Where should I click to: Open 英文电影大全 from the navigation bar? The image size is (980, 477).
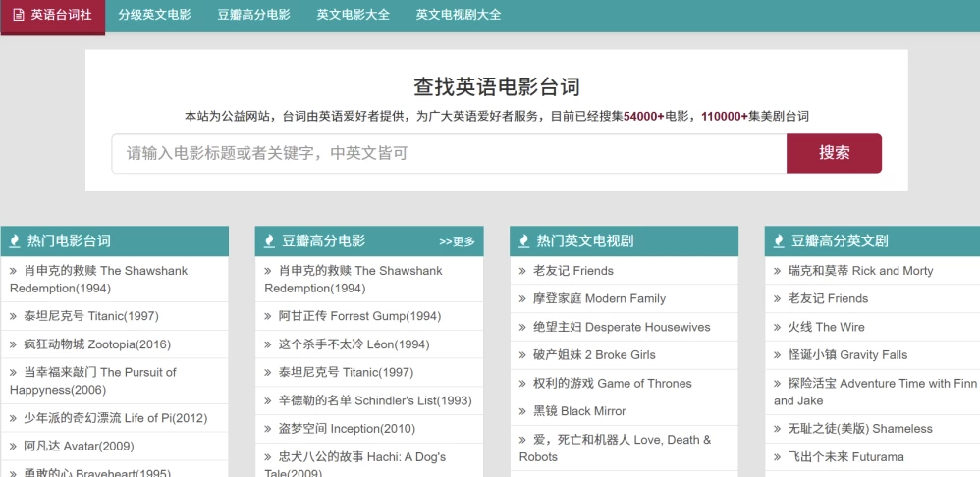(x=353, y=15)
